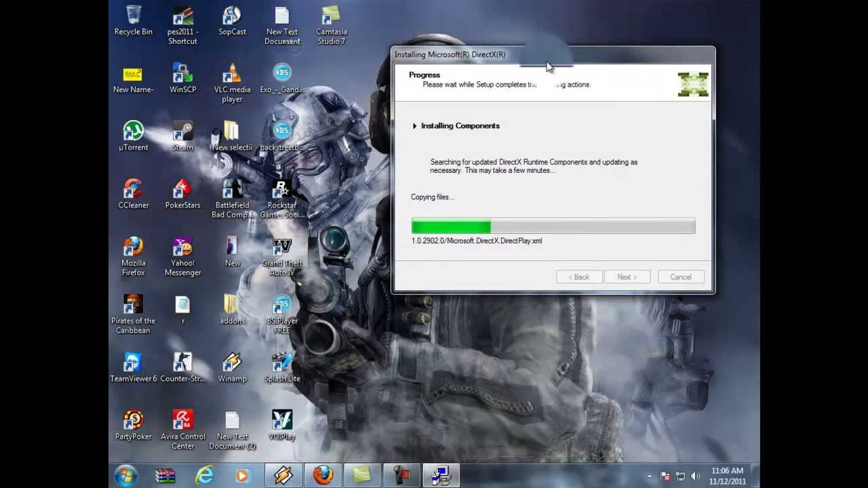The image size is (868, 488).
Task: Click the Installing Components arrow marker
Action: (414, 126)
